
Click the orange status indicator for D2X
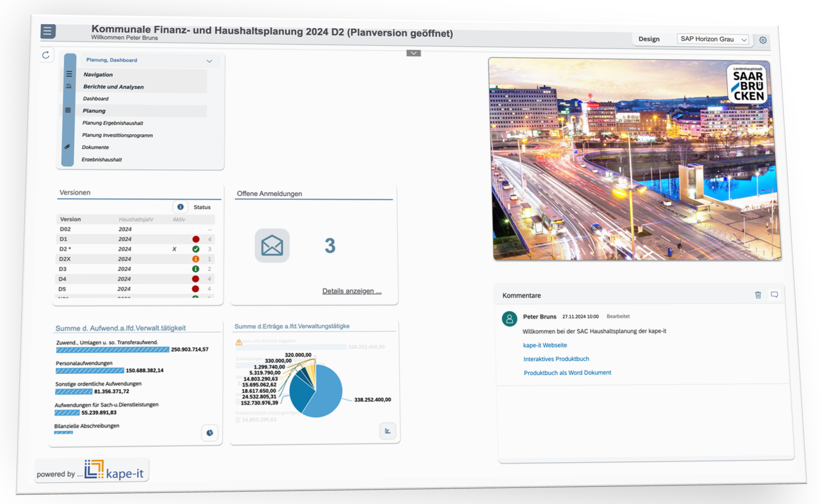[196, 259]
